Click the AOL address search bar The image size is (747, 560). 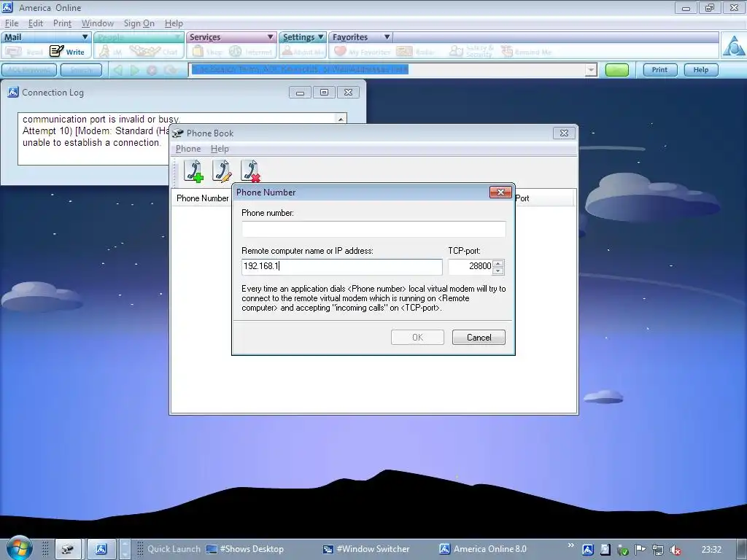coord(387,70)
